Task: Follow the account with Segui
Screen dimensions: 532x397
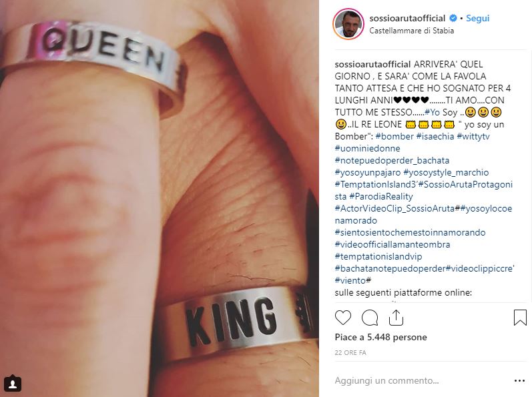Action: point(477,18)
